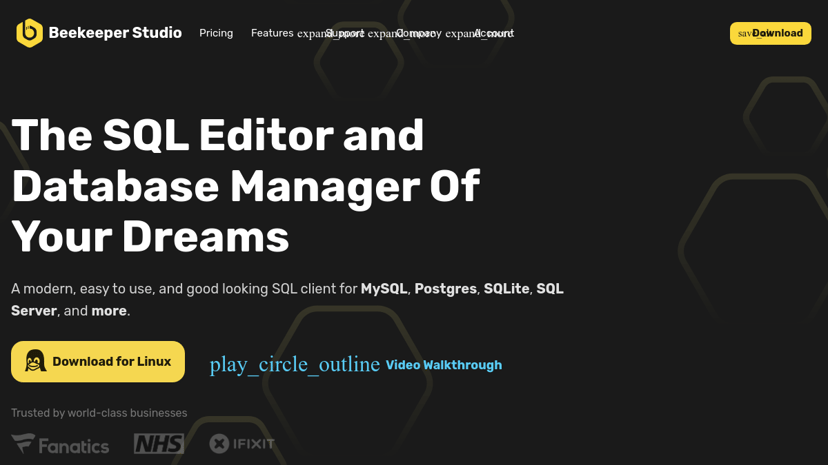828x465 pixels.
Task: Expand the Support menu
Action: click(x=344, y=33)
